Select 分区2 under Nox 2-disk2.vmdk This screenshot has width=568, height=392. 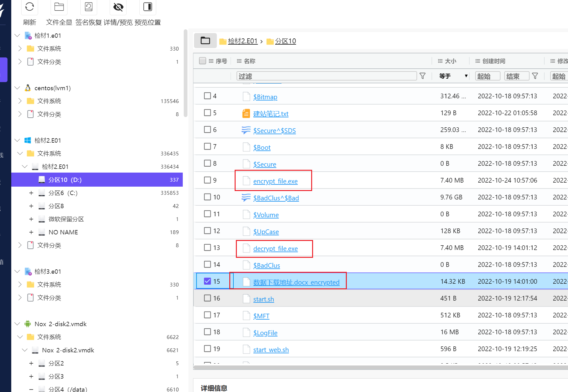[x=56, y=363]
